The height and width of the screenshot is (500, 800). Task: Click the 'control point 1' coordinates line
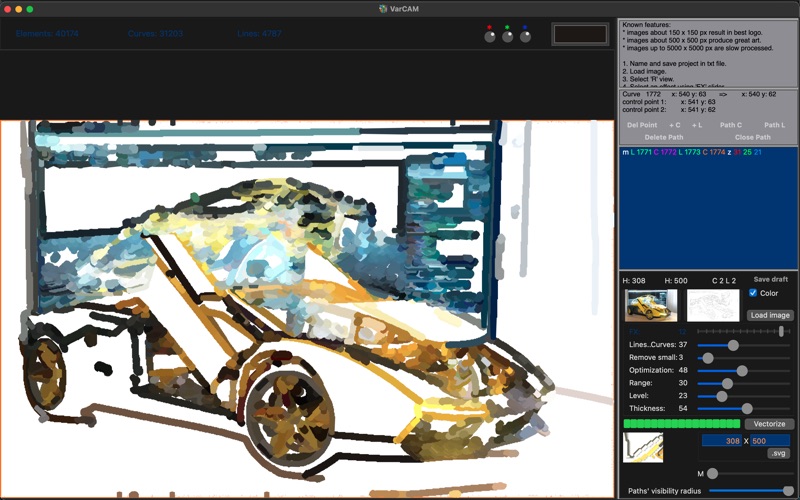(669, 102)
